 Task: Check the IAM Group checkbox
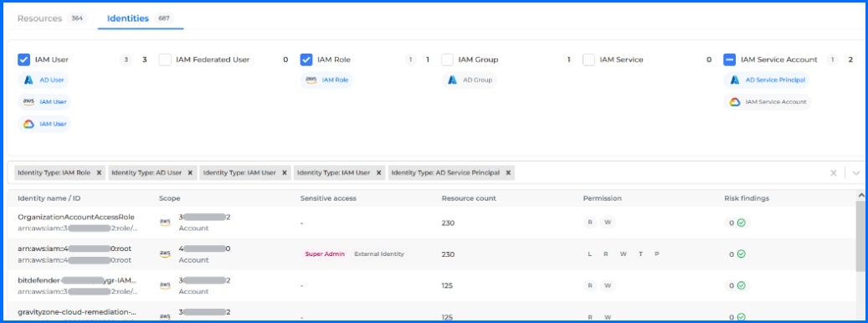tap(447, 59)
